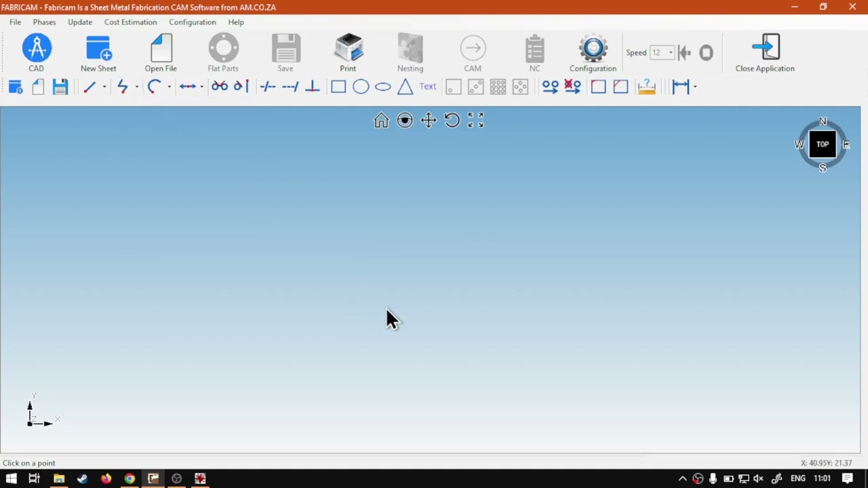This screenshot has height=488, width=868.
Task: Select the Arc drawing tool
Action: tap(154, 87)
